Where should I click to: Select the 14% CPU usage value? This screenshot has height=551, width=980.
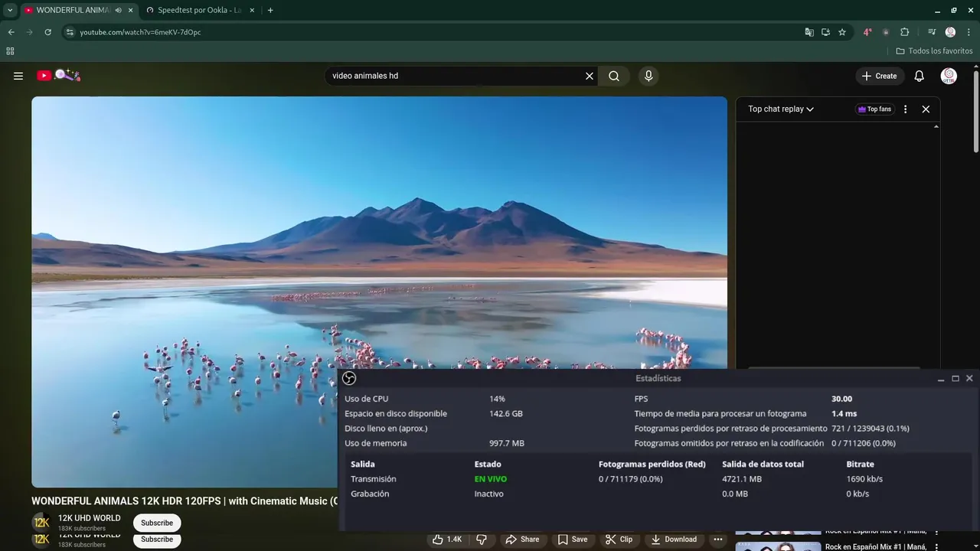tap(497, 399)
